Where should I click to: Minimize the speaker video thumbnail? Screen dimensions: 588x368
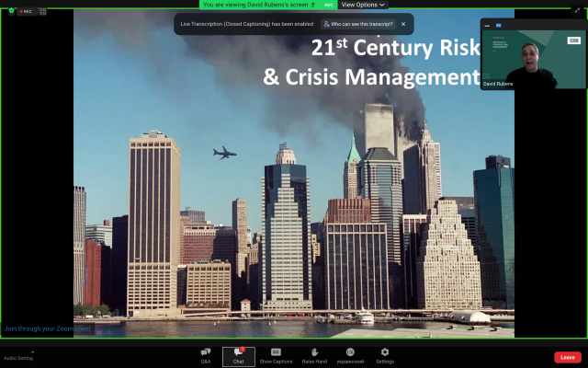(x=487, y=26)
